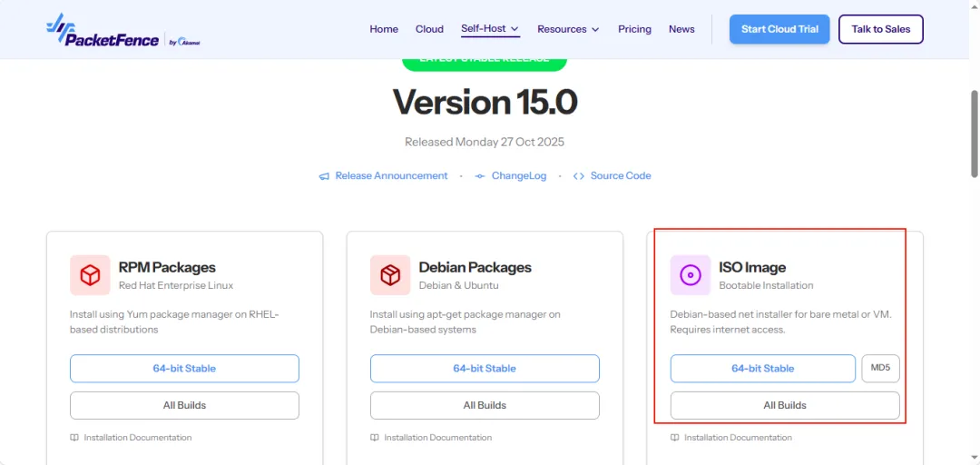Expand the Self-Host dropdown menu
This screenshot has height=465, width=980.
pos(491,29)
